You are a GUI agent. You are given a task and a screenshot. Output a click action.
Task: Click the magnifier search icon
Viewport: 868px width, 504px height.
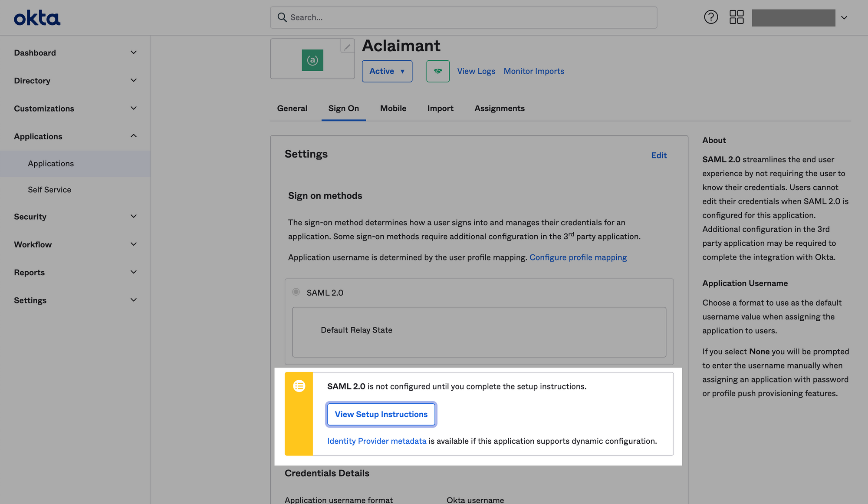pos(282,17)
